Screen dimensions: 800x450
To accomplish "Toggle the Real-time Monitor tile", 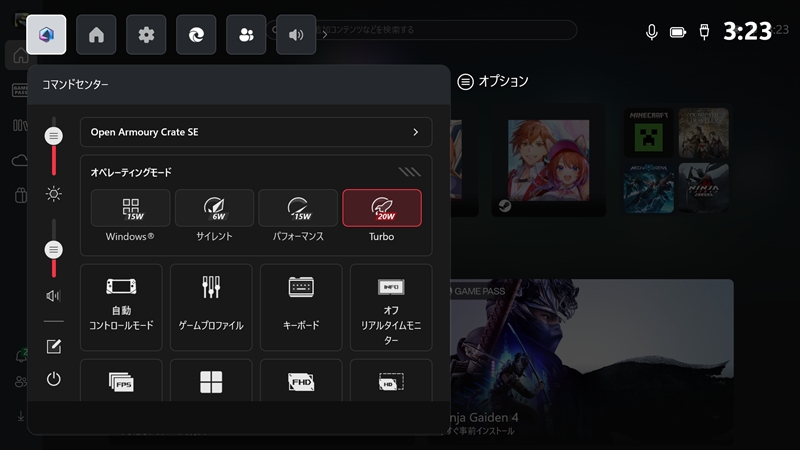I will coord(391,305).
